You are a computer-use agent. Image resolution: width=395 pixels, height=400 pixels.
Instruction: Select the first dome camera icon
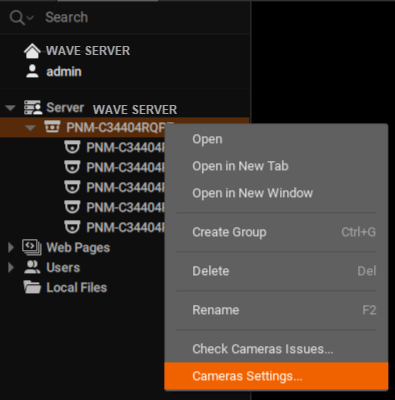pos(72,147)
